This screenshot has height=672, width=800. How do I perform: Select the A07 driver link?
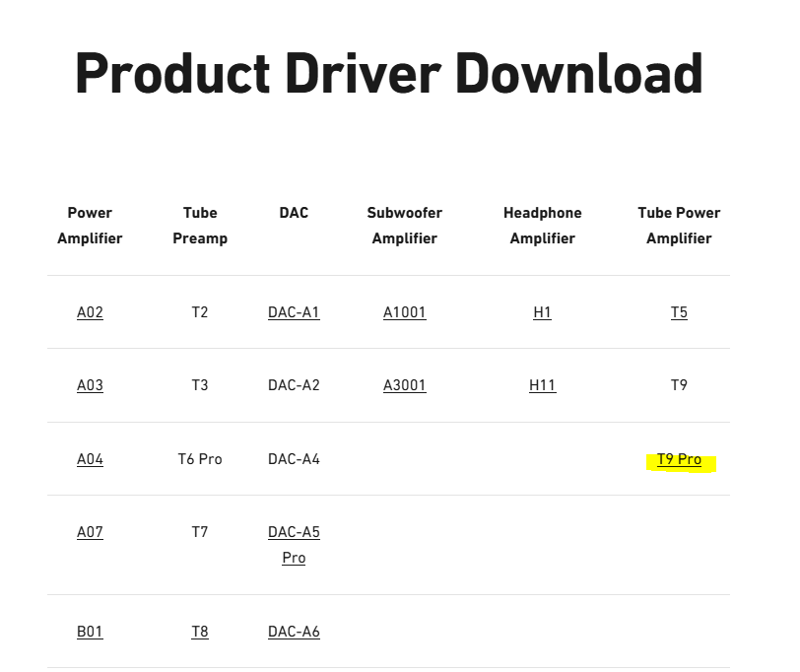[90, 532]
